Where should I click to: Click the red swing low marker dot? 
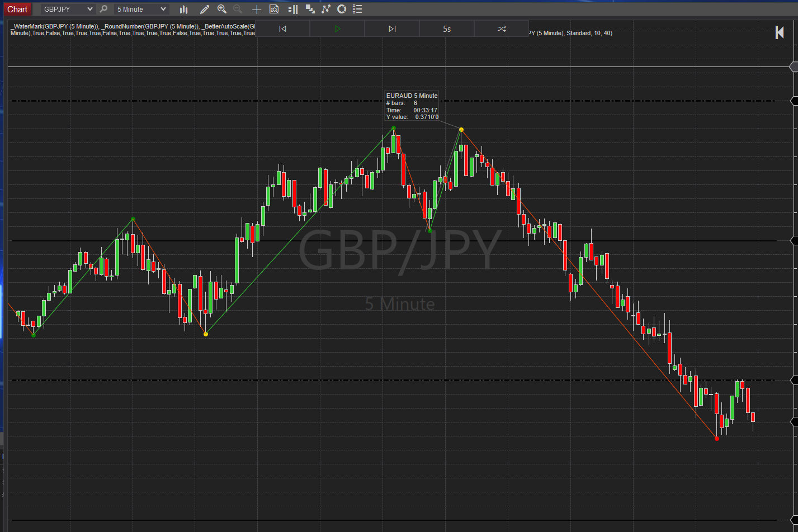(717, 439)
